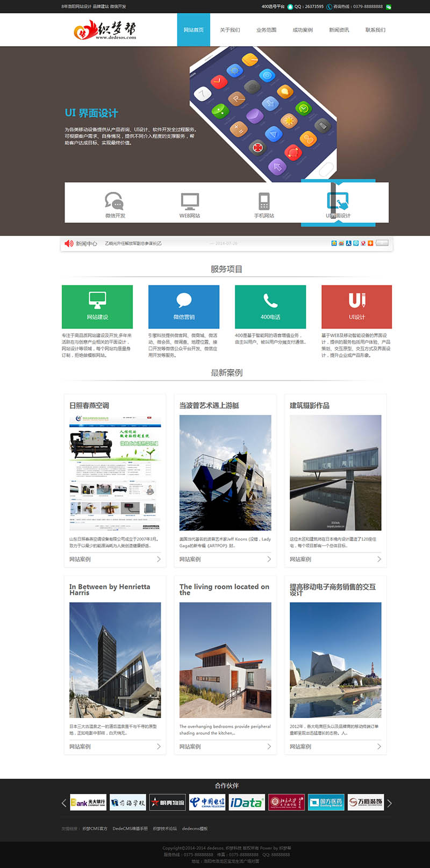Image resolution: width=430 pixels, height=868 pixels.
Task: Switch to the 新闻资讯 navigation item
Action: point(339,30)
